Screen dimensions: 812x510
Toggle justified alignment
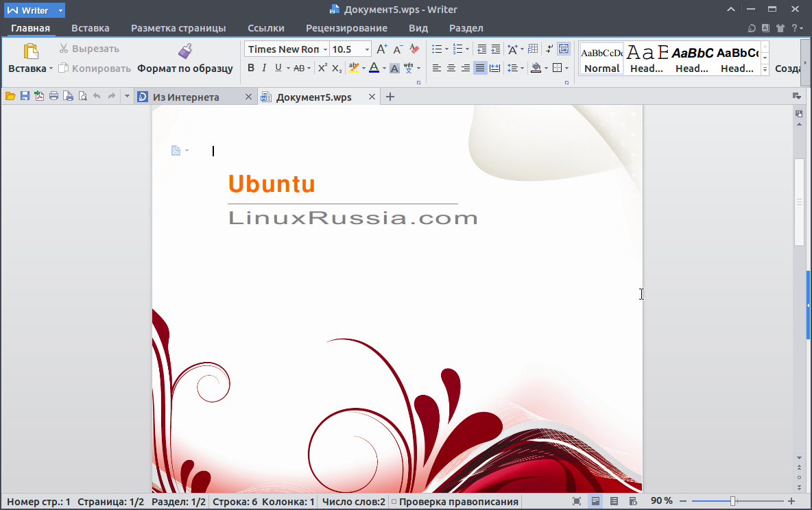[480, 68]
